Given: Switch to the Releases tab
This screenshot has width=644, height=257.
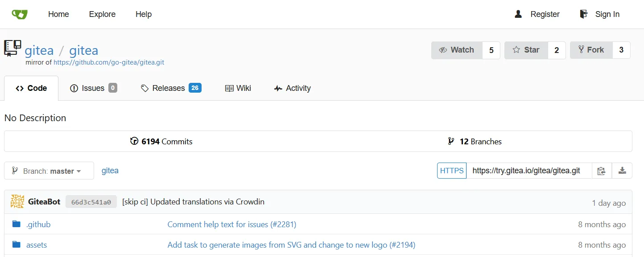Looking at the screenshot, I should click(x=171, y=88).
